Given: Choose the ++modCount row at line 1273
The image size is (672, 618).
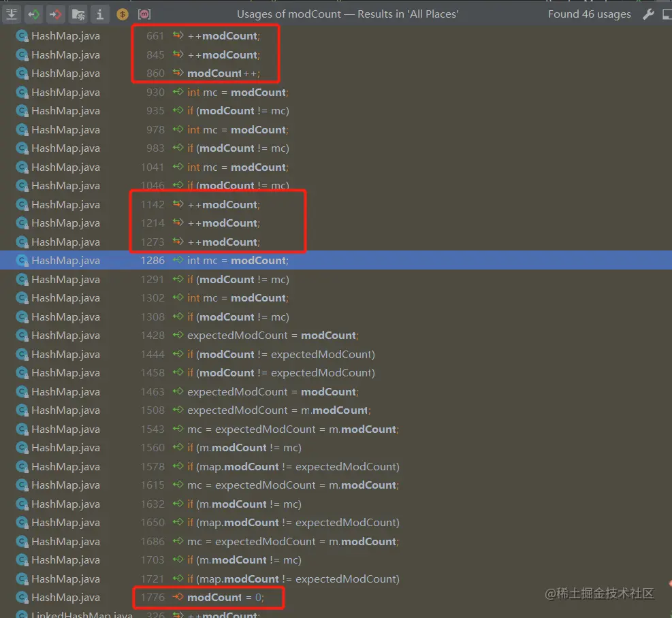Looking at the screenshot, I should point(336,242).
